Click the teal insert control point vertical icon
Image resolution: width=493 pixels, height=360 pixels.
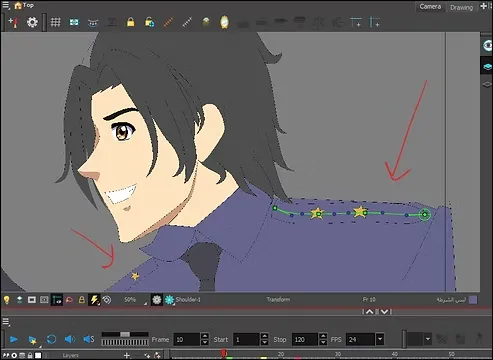pos(374,23)
